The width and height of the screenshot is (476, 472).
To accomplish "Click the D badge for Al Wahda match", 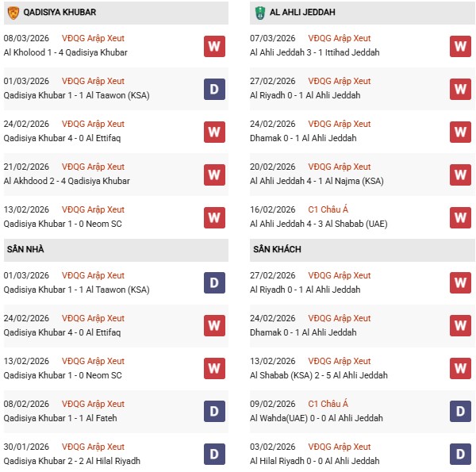I will (x=461, y=412).
